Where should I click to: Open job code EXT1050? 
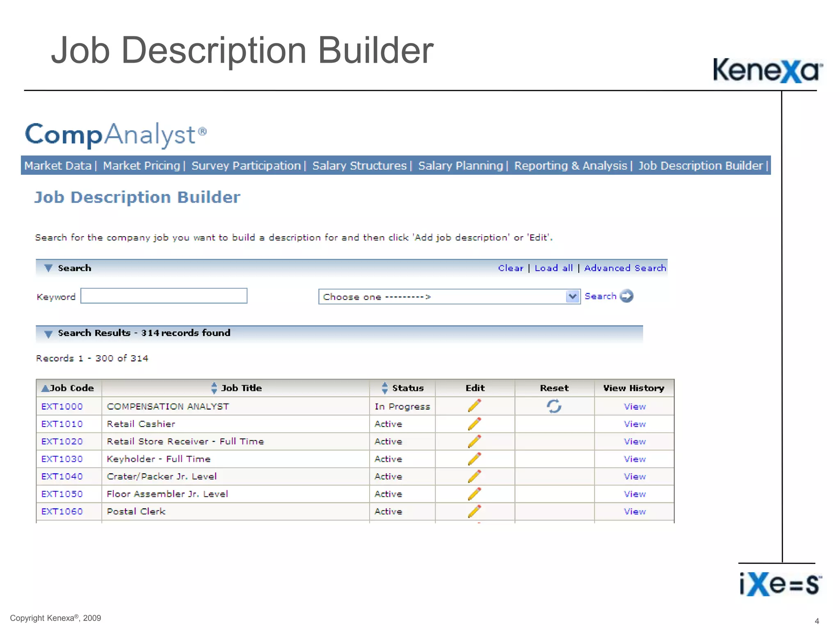[62, 494]
